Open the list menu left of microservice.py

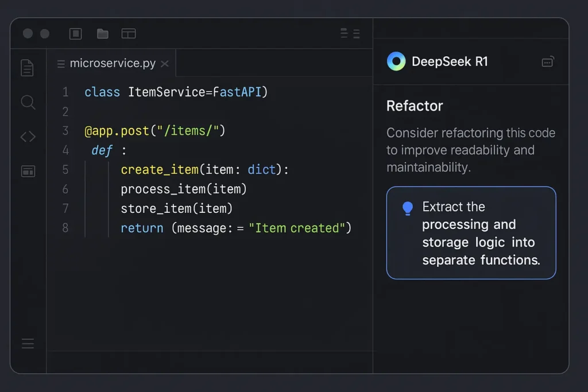[61, 64]
